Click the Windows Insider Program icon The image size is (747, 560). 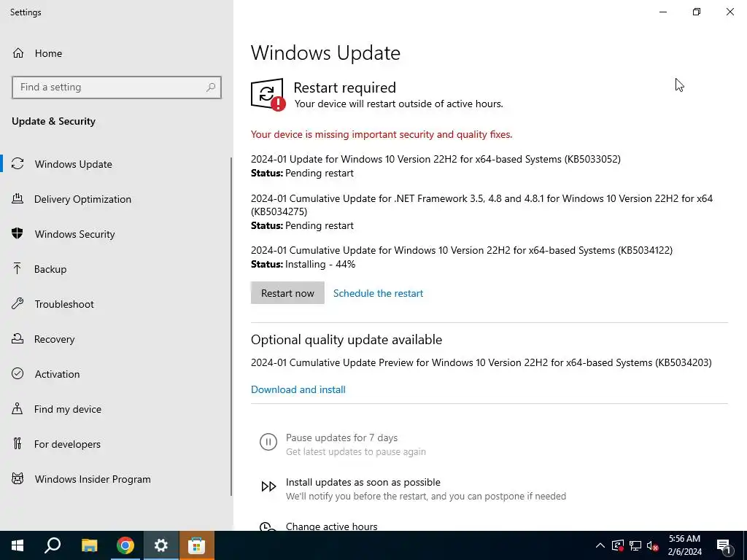pos(18,478)
